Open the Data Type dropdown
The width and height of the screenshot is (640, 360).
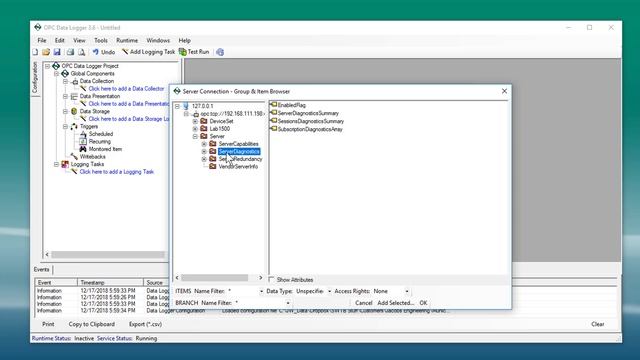point(329,291)
